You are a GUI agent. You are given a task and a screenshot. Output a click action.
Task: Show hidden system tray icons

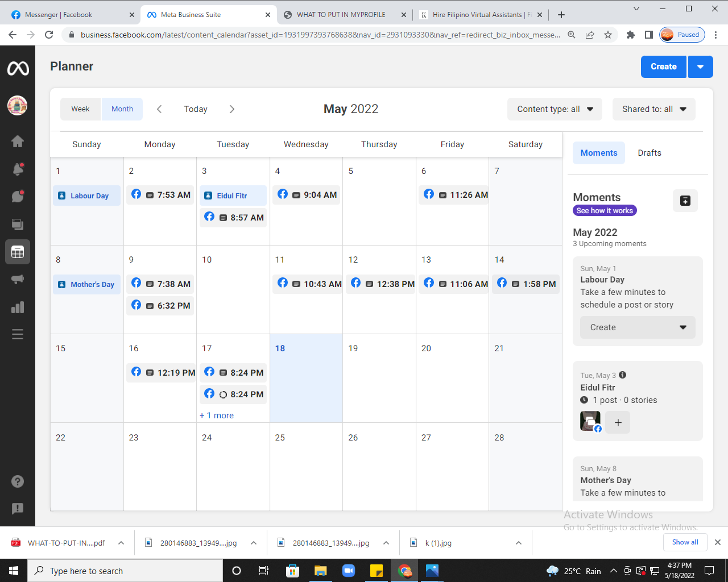point(613,571)
